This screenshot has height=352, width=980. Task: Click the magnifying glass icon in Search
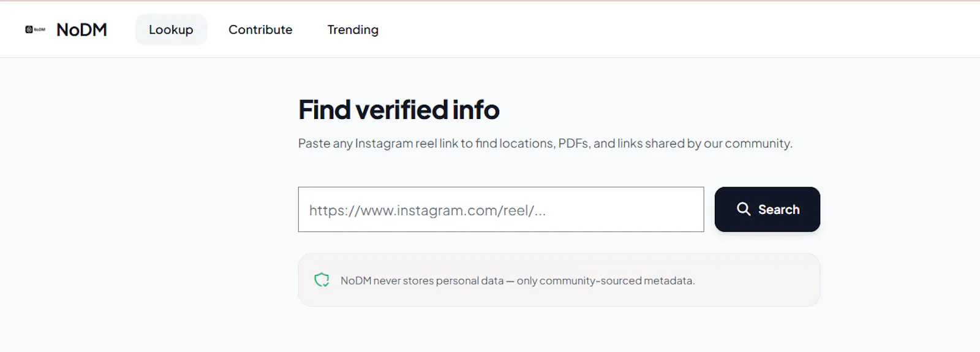pyautogui.click(x=744, y=209)
